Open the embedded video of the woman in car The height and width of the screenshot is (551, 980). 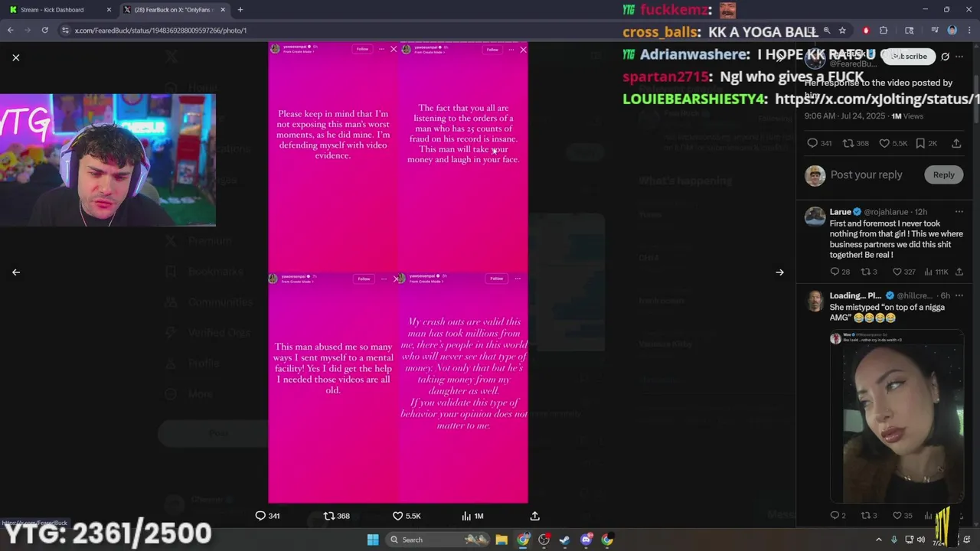[x=897, y=416]
